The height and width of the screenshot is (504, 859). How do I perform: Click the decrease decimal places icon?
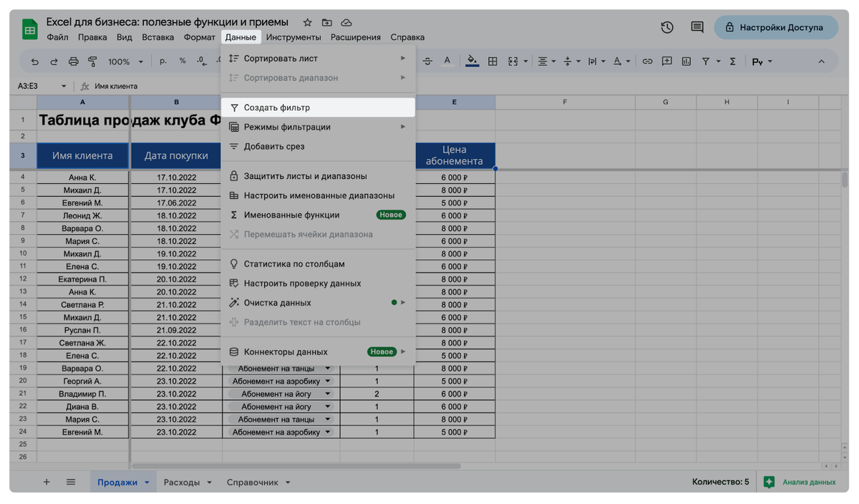(x=201, y=61)
